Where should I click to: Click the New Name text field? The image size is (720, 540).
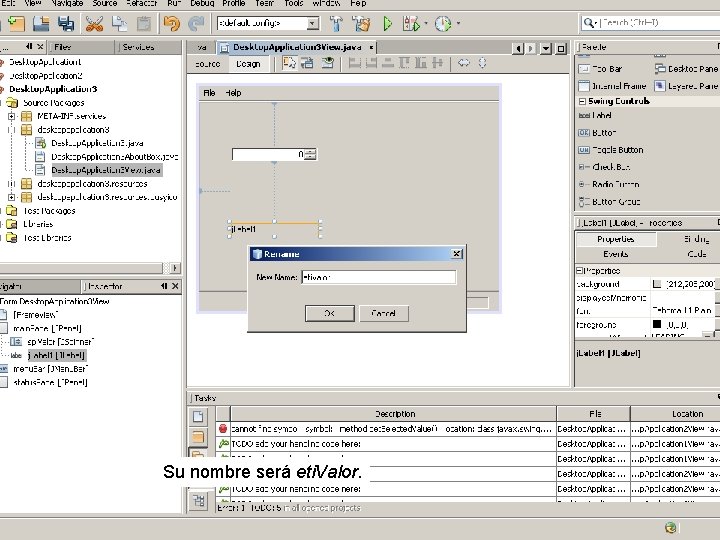(379, 277)
